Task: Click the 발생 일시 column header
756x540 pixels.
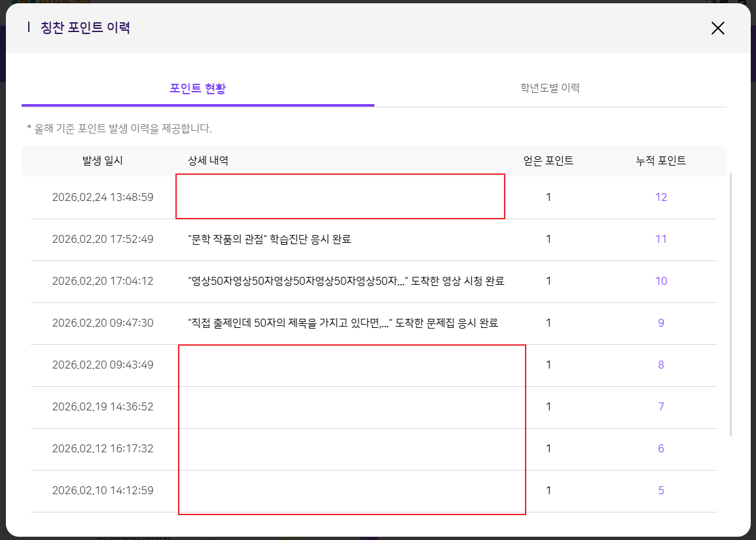Action: tap(103, 161)
